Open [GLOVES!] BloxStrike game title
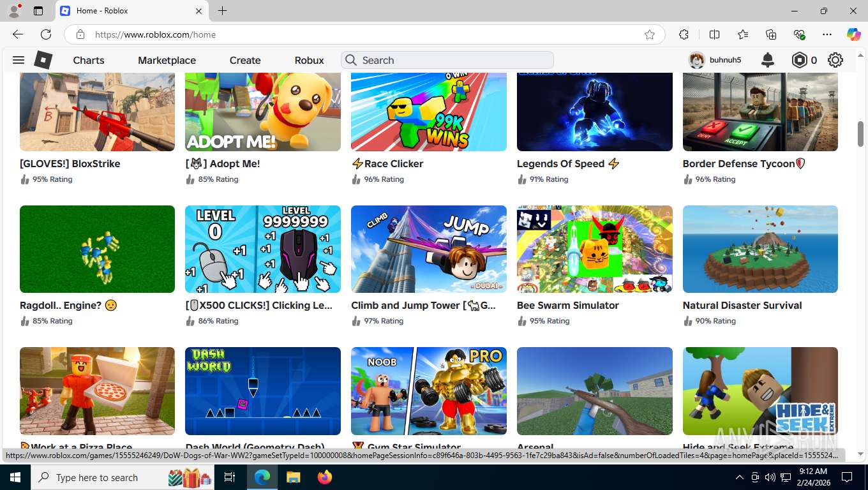This screenshot has width=868, height=490. click(70, 163)
